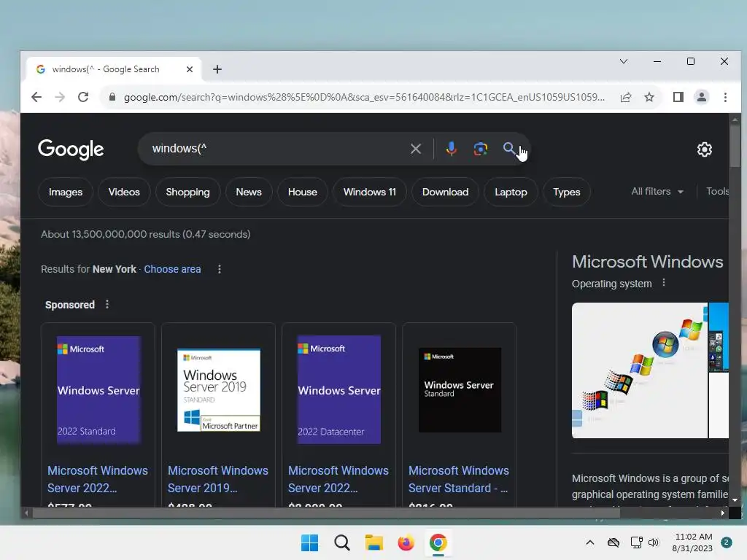Screen dimensions: 747x560
Task: Filter results by Shopping
Action: 187,192
